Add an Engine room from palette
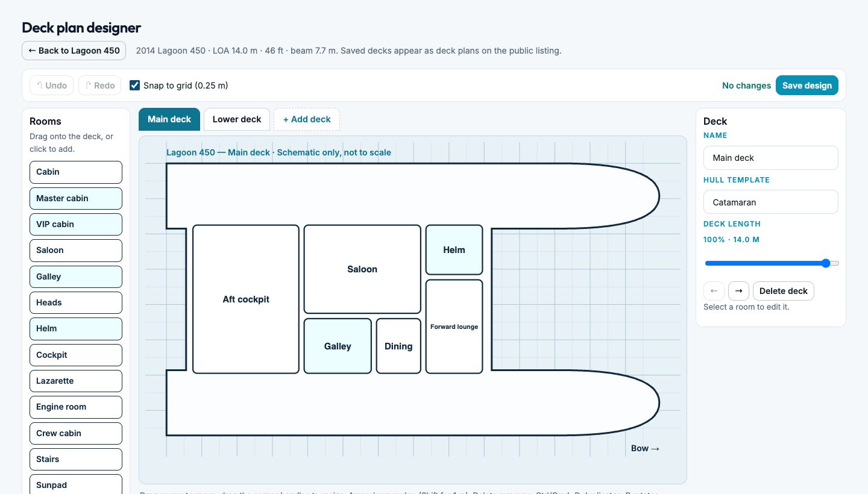 point(76,407)
